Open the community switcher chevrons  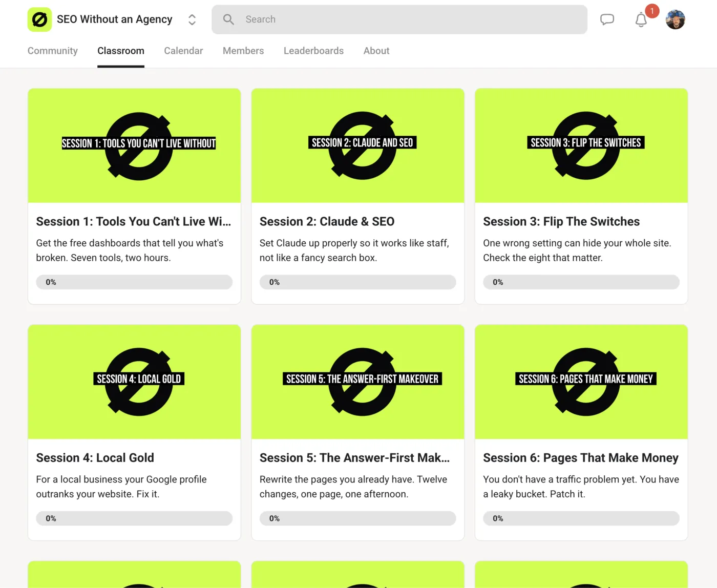[x=192, y=19]
